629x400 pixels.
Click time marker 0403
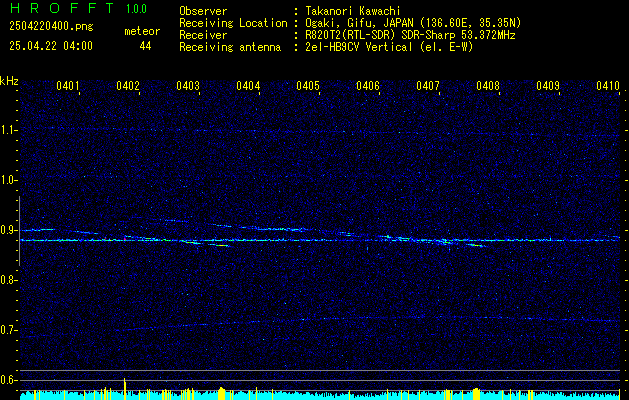[188, 86]
